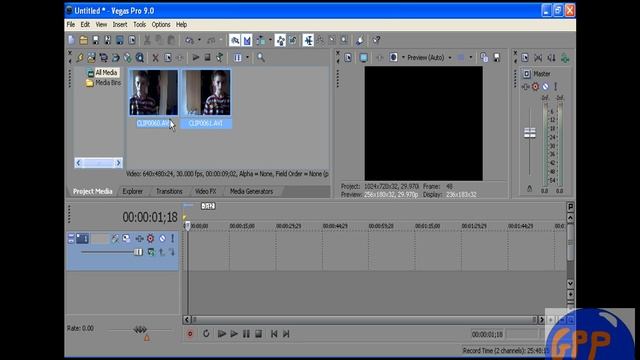Click the Search media magnifier icon

click(x=261, y=58)
